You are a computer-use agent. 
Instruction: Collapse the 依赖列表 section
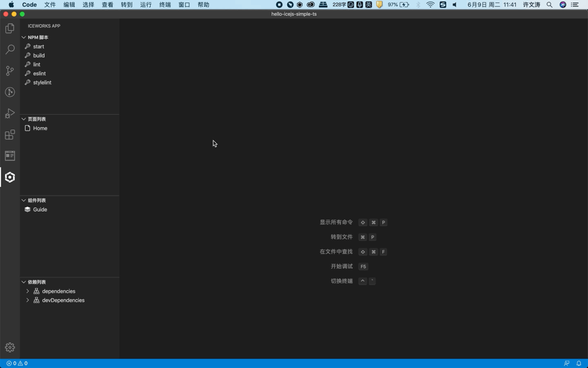(x=24, y=282)
